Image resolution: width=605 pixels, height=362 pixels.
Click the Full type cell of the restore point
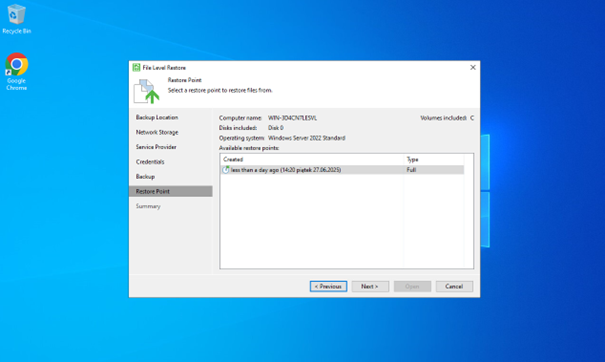click(411, 170)
